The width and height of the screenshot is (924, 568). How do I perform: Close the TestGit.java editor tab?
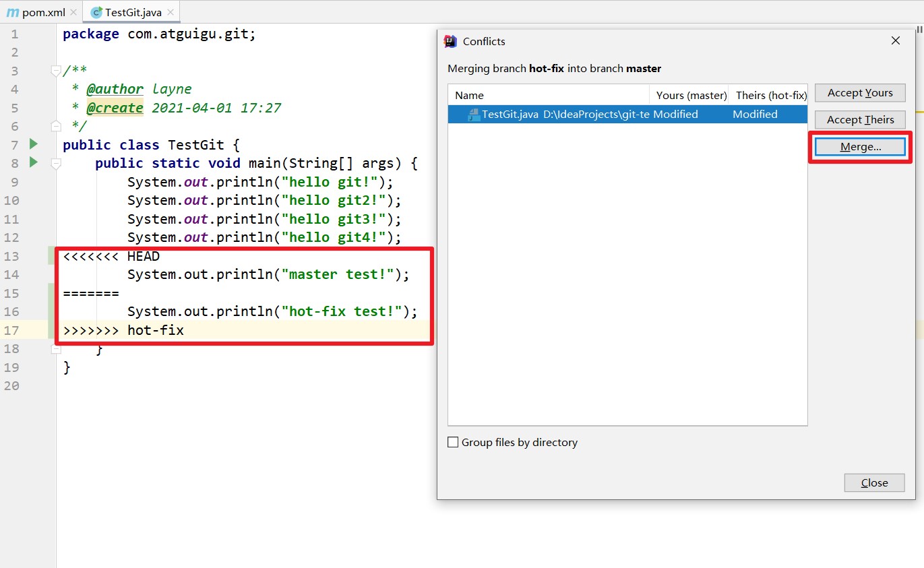point(170,12)
